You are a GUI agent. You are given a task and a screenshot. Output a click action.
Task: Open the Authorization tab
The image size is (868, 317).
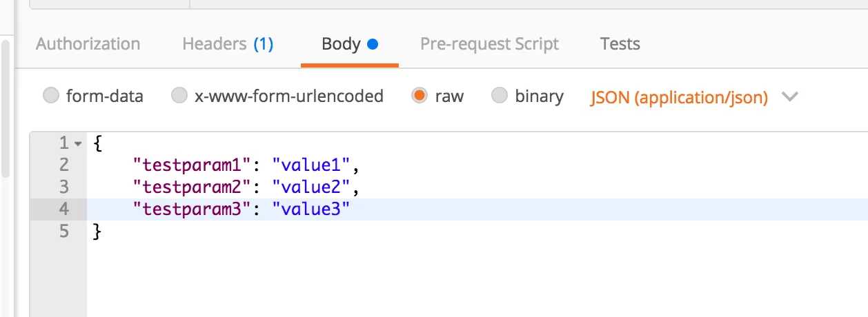(88, 44)
